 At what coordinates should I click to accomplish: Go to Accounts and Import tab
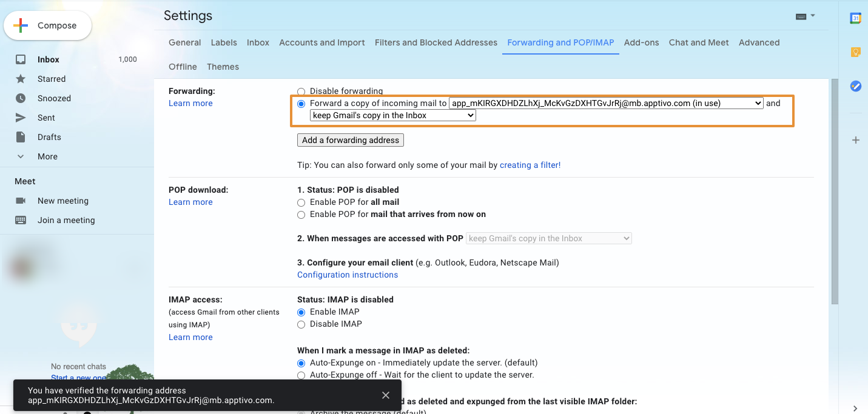coord(321,42)
